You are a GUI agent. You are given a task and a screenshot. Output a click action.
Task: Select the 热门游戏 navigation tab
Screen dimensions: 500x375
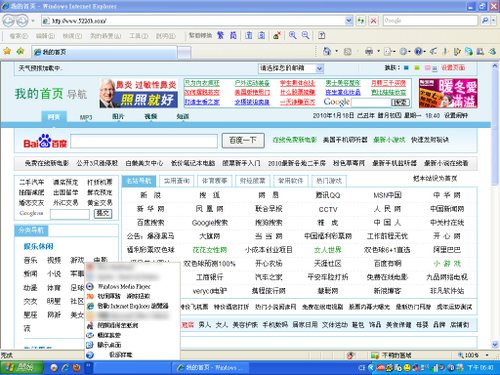(329, 181)
